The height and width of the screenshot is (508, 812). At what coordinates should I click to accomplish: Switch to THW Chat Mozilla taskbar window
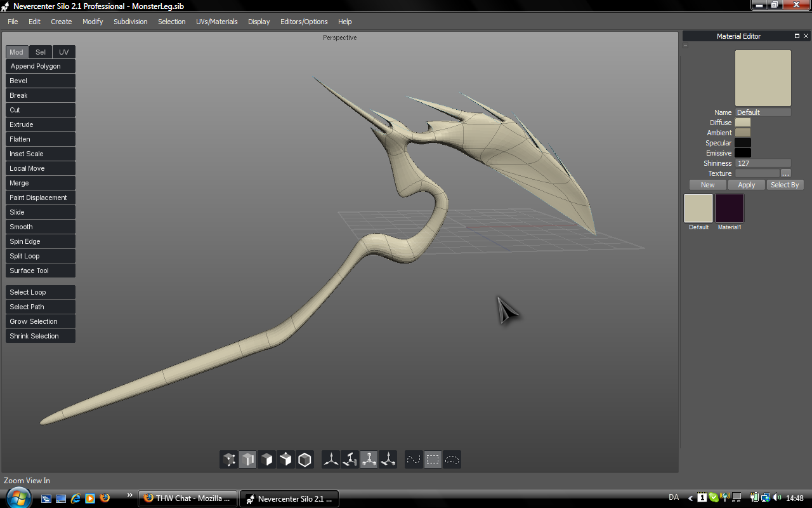(188, 498)
